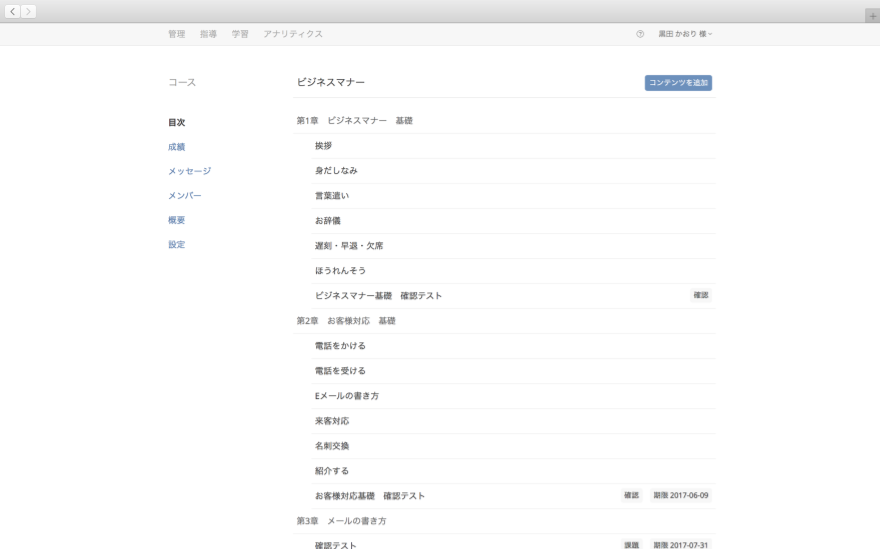Open the 黒田 かおり 様 user dropdown
The width and height of the screenshot is (880, 549).
coord(685,34)
